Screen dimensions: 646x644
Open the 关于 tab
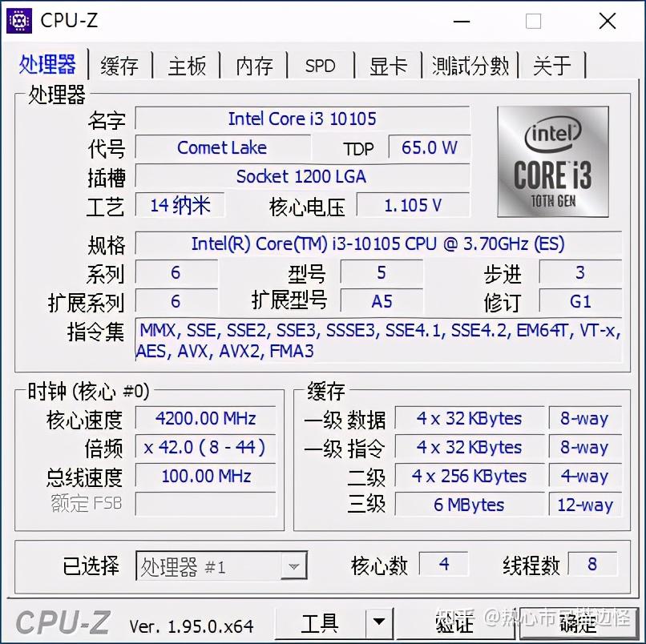(x=552, y=66)
